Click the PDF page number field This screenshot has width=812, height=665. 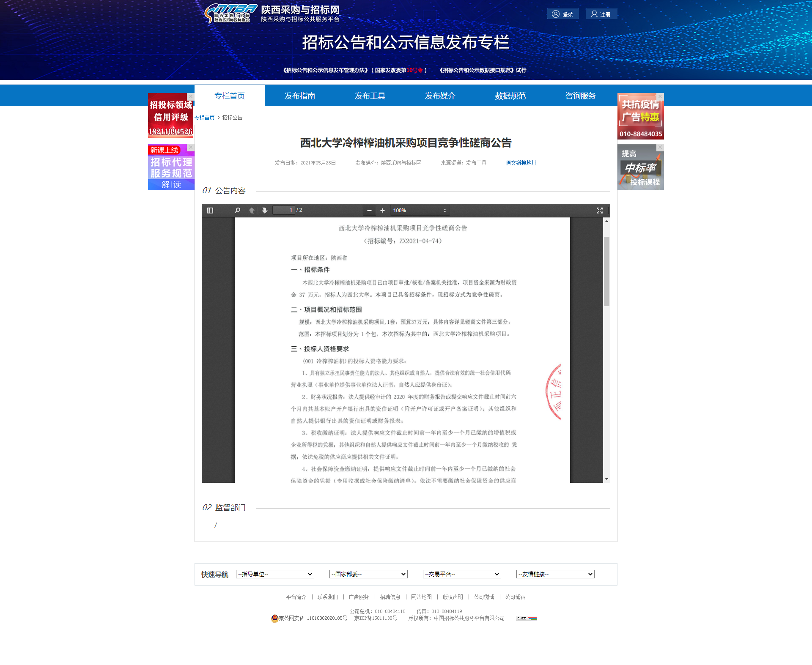click(x=284, y=210)
